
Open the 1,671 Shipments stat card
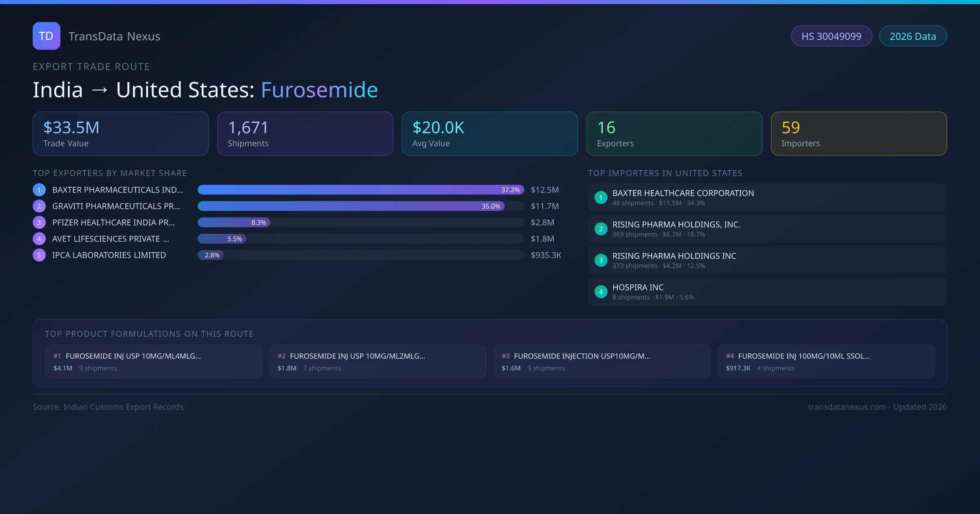click(305, 134)
